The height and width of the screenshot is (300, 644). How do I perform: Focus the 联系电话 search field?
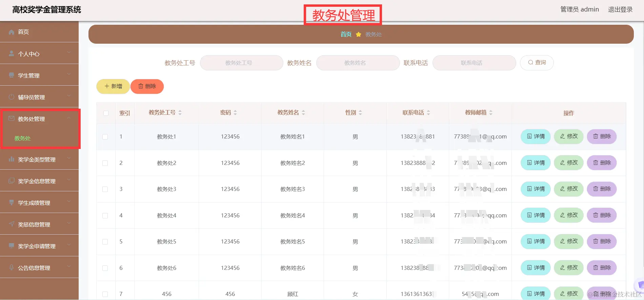pyautogui.click(x=474, y=63)
